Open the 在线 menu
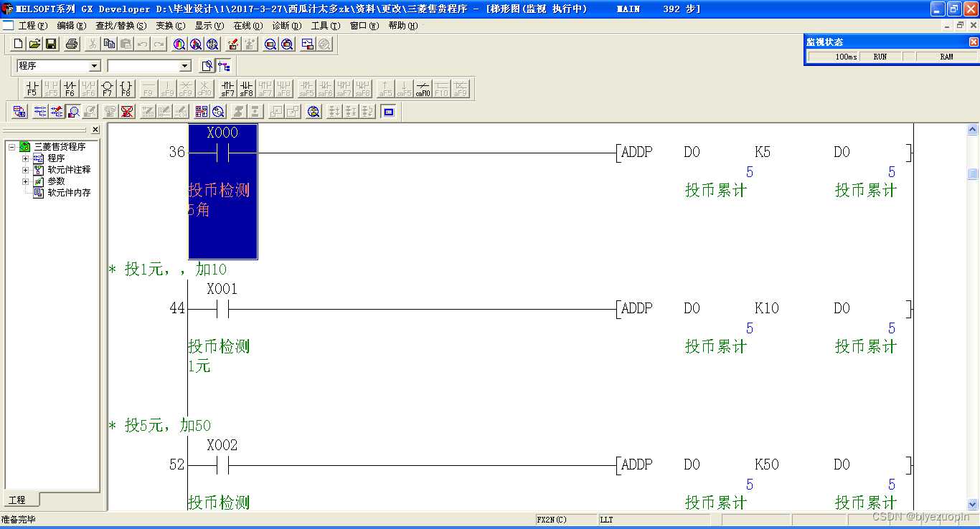 (248, 26)
